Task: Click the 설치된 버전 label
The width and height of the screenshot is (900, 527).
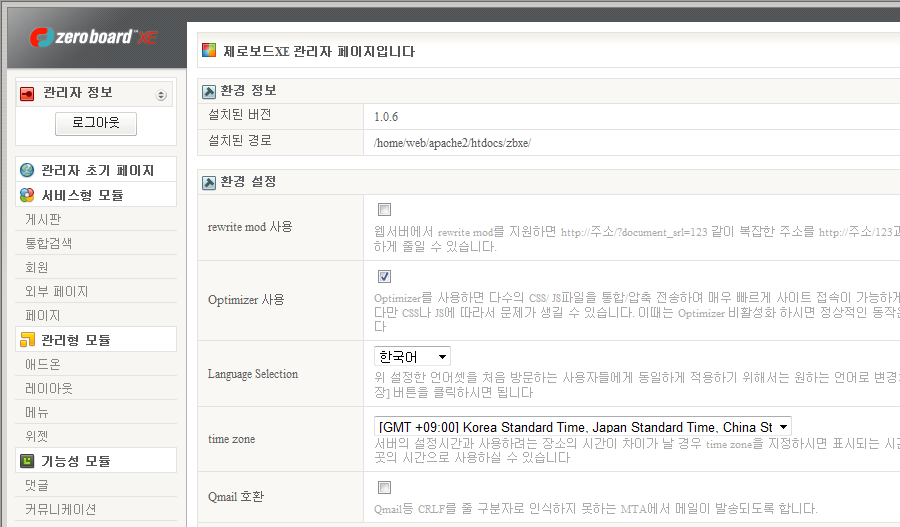Action: pyautogui.click(x=239, y=115)
